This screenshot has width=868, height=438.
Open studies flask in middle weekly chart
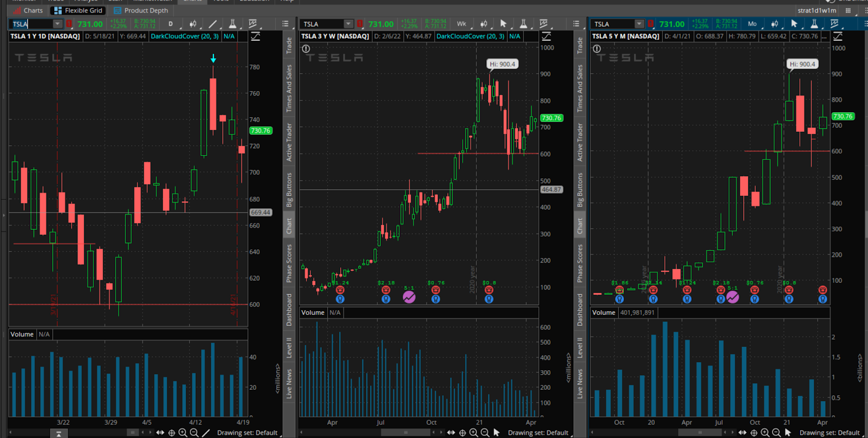click(524, 24)
